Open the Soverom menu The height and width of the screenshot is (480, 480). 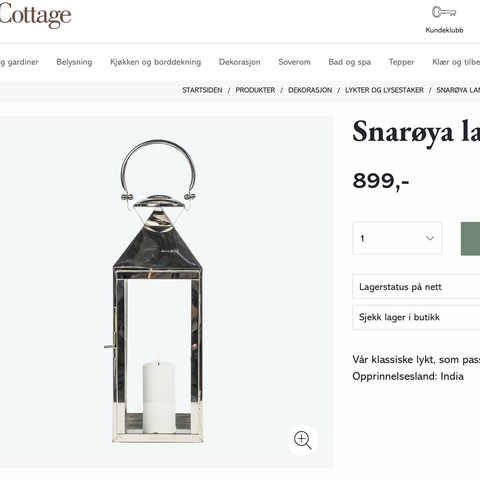click(294, 62)
